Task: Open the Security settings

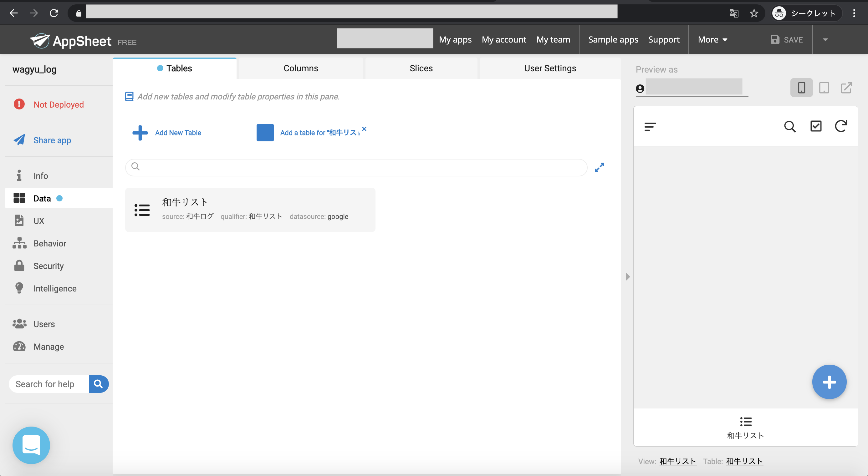Action: 49,266
